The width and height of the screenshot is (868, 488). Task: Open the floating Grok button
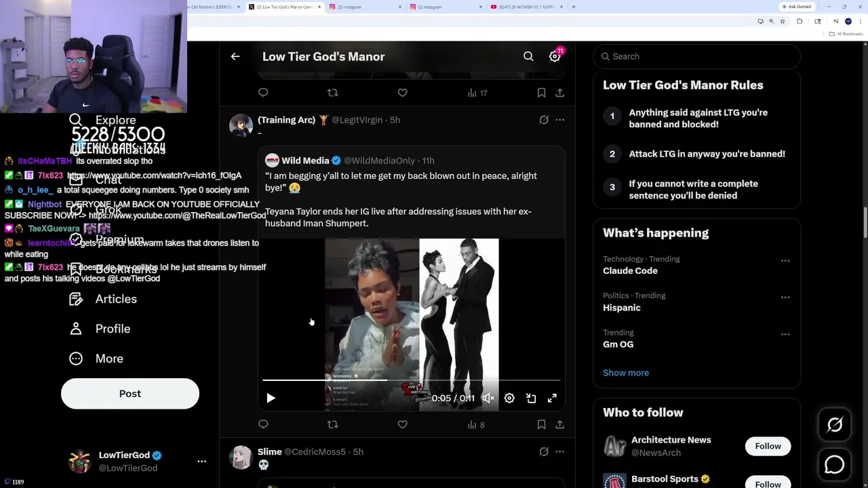835,425
